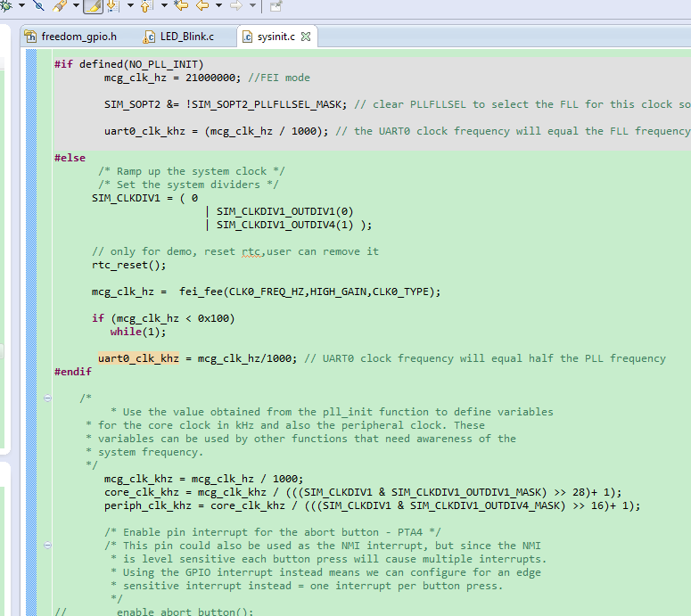Collapse the pll_init comment block fold marker

(47, 398)
